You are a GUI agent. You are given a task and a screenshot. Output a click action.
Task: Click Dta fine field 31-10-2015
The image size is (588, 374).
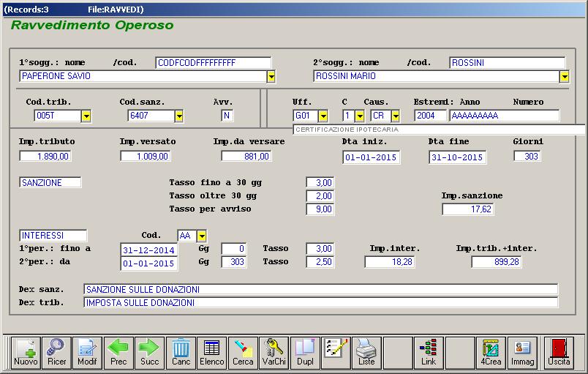pyautogui.click(x=458, y=157)
